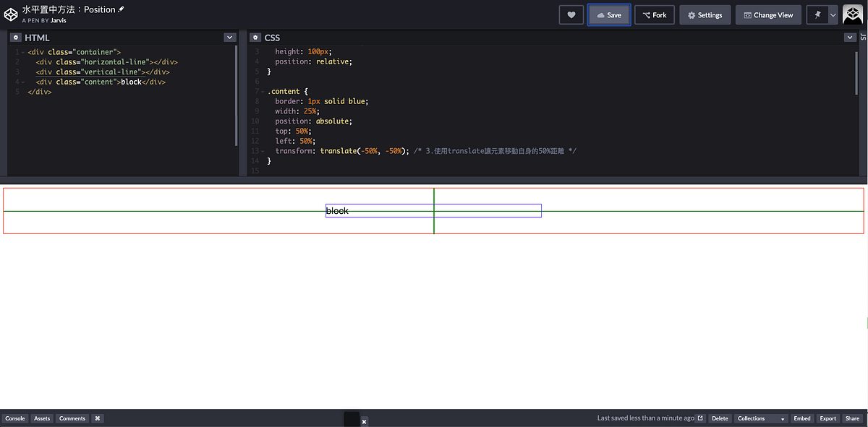Fold the .content CSS rule on line 7

coord(263,92)
